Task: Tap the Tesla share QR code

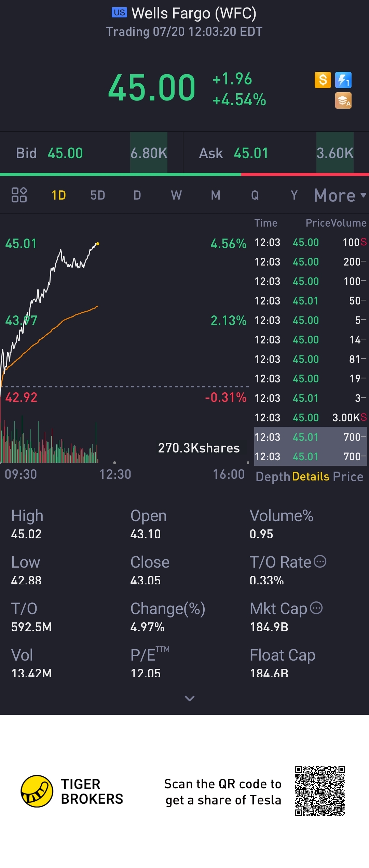Action: coord(320,791)
